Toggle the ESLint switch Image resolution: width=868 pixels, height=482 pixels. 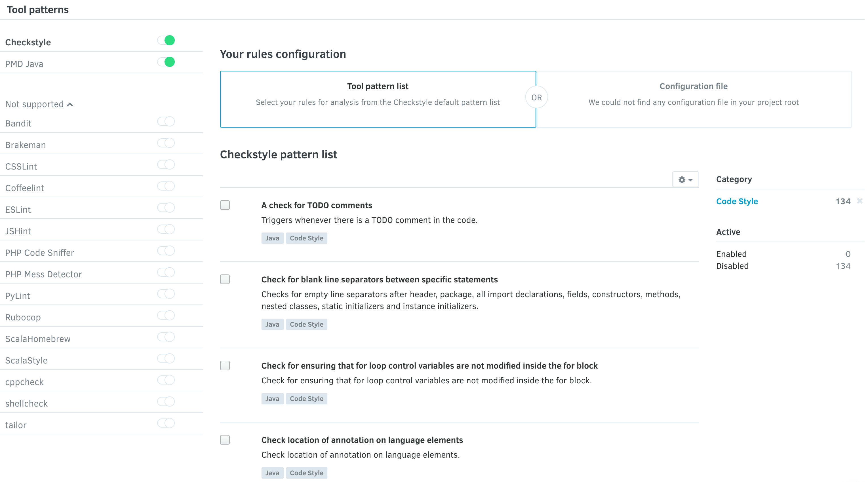click(x=166, y=208)
